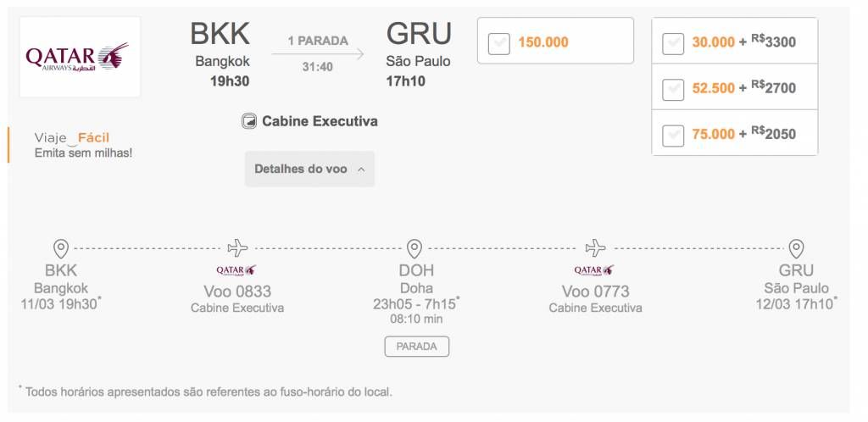Screen dimensions: 868x422
Task: Open the Viaje Fácil link
Action: pos(72,138)
